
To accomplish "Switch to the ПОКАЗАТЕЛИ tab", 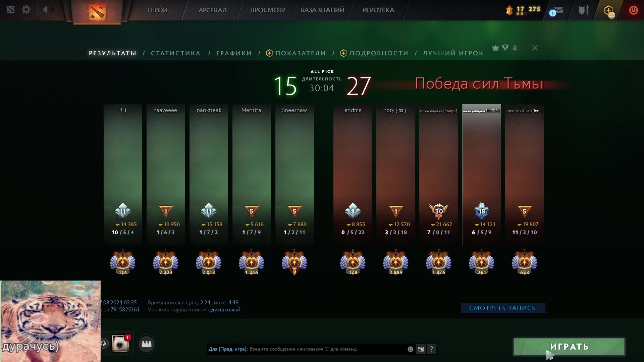I will (x=296, y=53).
